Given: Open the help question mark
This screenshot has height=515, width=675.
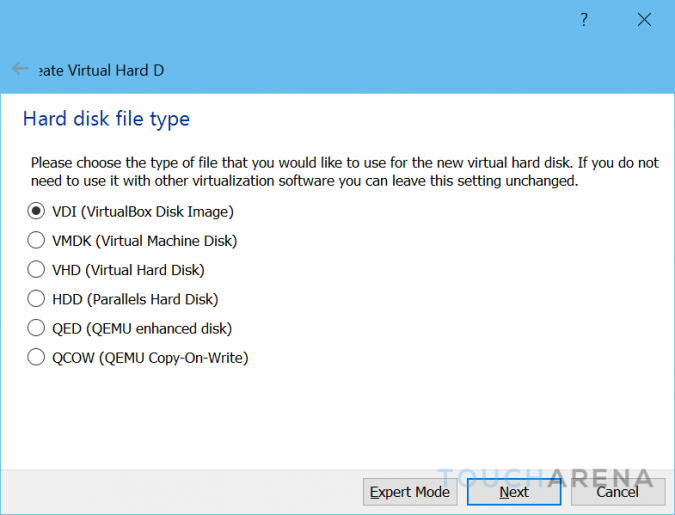Looking at the screenshot, I should [x=584, y=19].
